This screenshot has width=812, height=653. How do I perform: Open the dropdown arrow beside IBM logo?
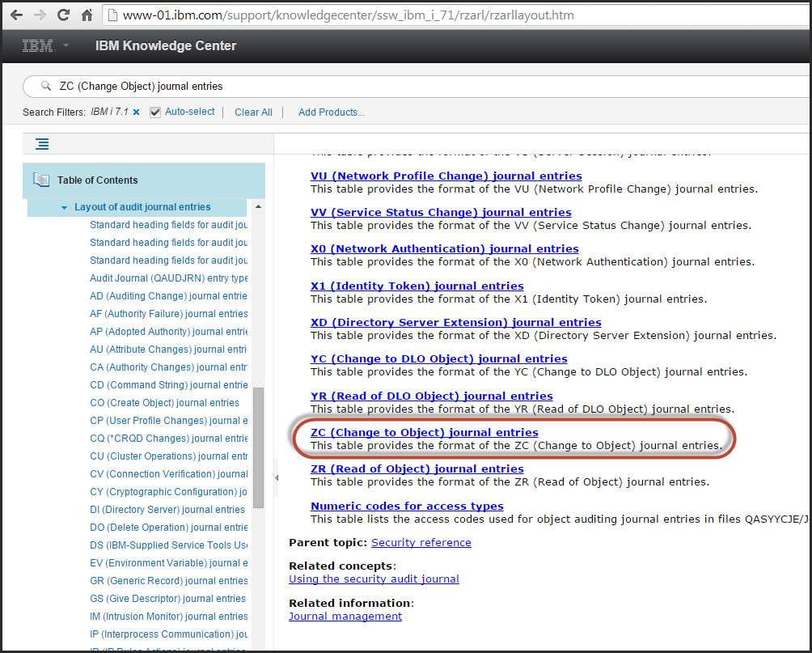(66, 45)
